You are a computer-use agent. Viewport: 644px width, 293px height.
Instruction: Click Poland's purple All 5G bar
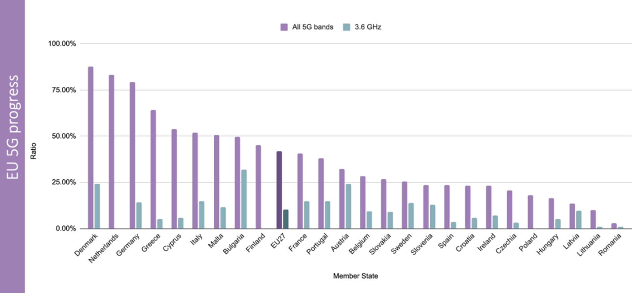coord(530,212)
